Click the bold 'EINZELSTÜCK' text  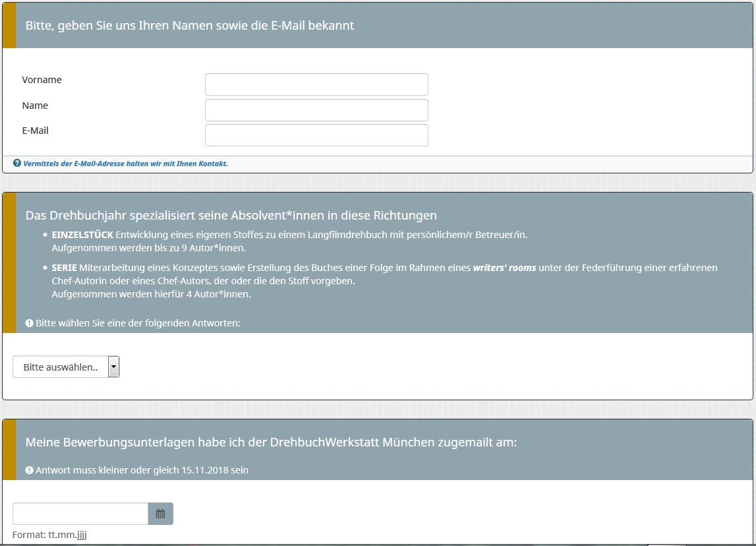[82, 234]
